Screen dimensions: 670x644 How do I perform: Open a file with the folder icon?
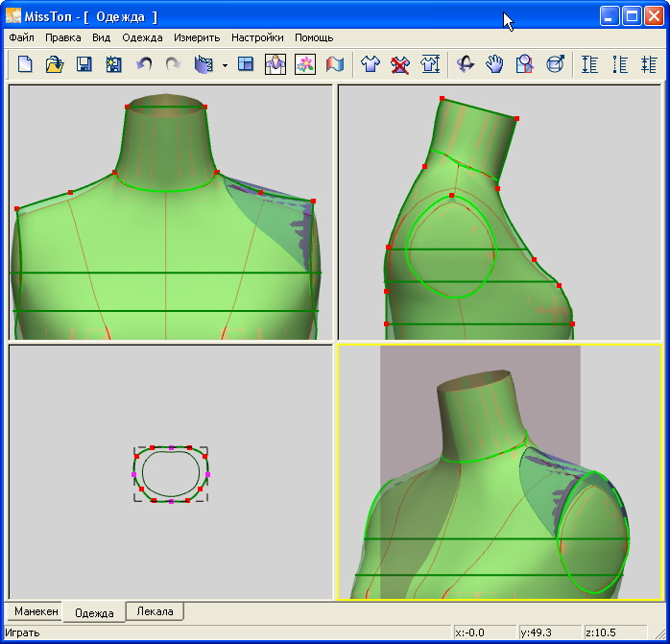[55, 64]
